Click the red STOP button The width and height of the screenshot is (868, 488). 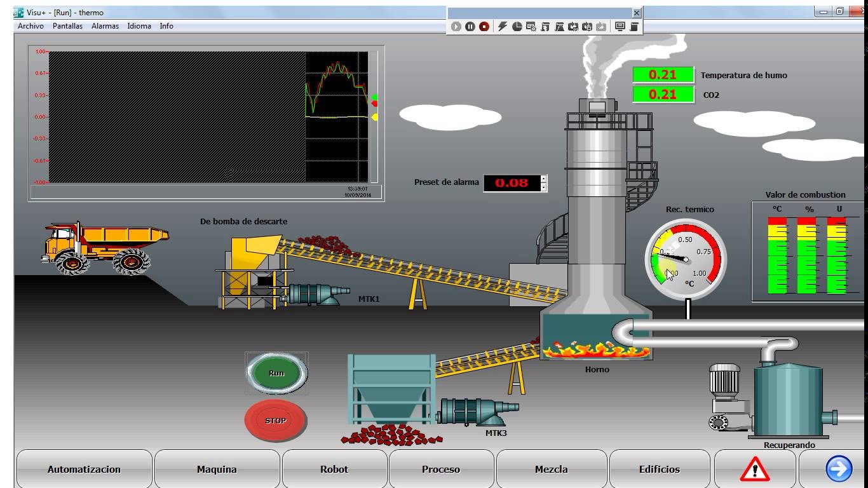click(x=275, y=420)
